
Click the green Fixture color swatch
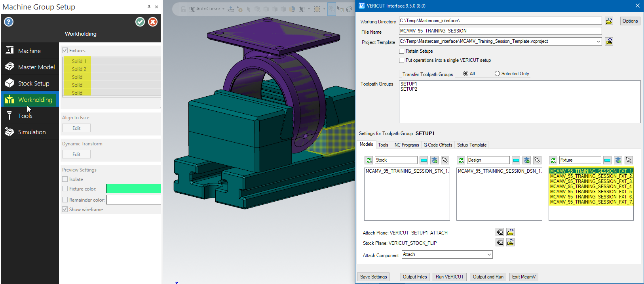click(133, 189)
